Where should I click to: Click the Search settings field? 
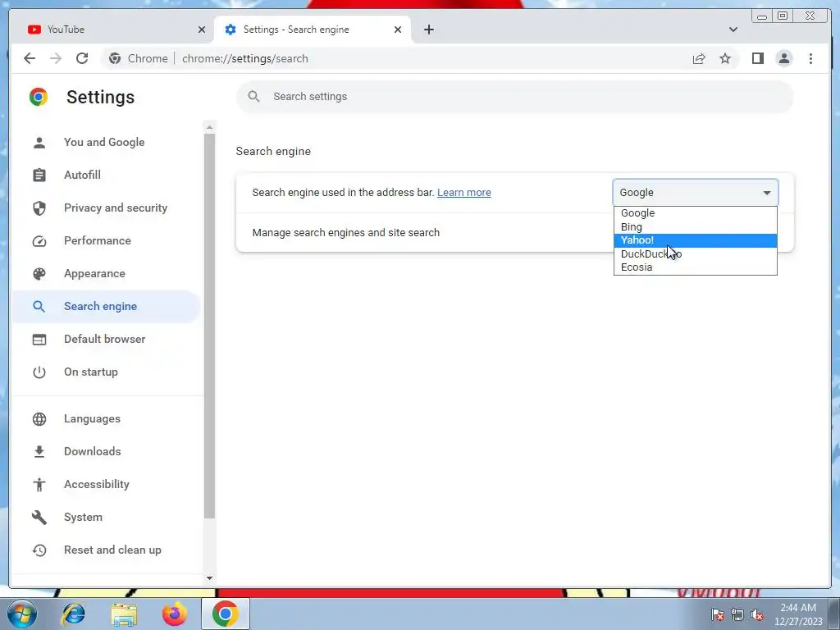pos(515,97)
